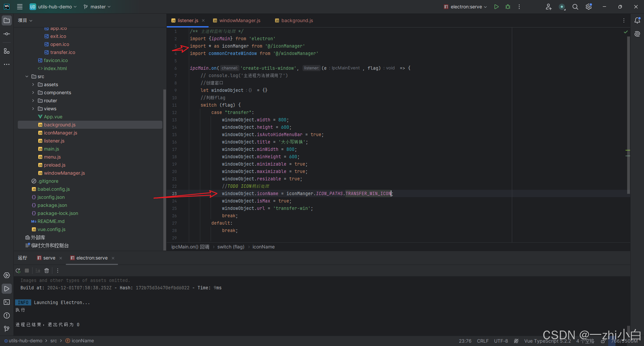Click the UTF-8 encoding widget

[x=501, y=341]
